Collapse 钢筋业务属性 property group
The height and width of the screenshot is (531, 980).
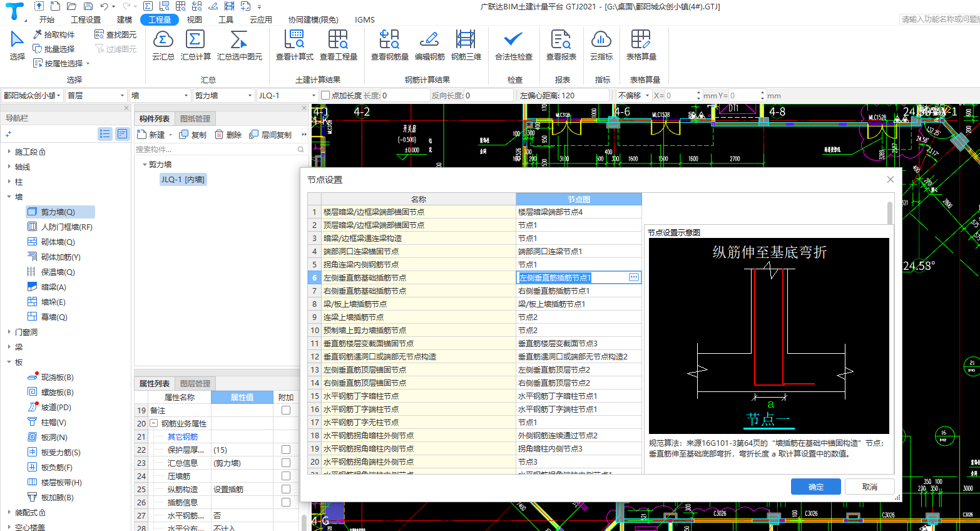(x=154, y=423)
